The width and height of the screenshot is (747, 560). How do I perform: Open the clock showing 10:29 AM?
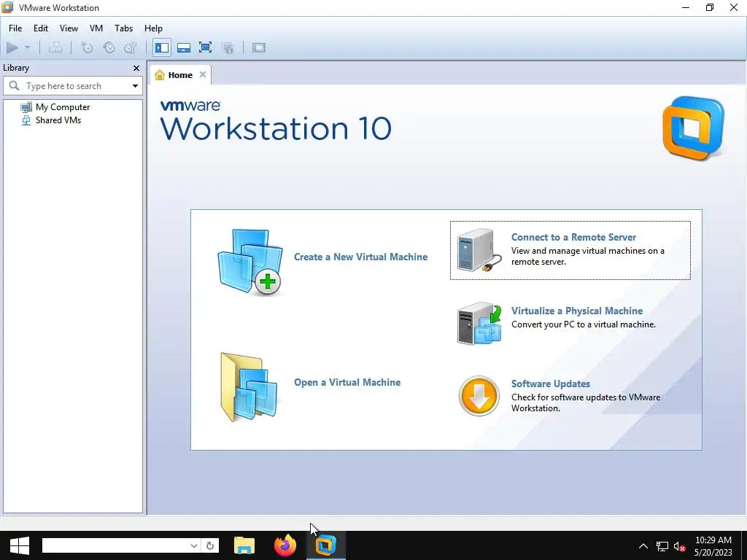point(713,546)
